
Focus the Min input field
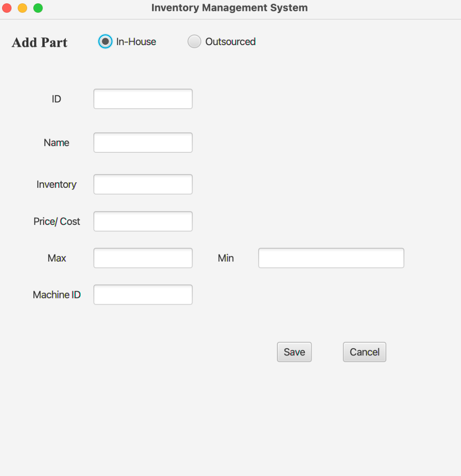[331, 258]
